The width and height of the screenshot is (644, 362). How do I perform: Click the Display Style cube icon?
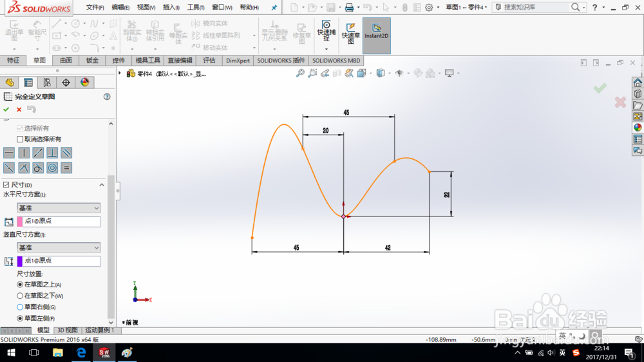(381, 73)
